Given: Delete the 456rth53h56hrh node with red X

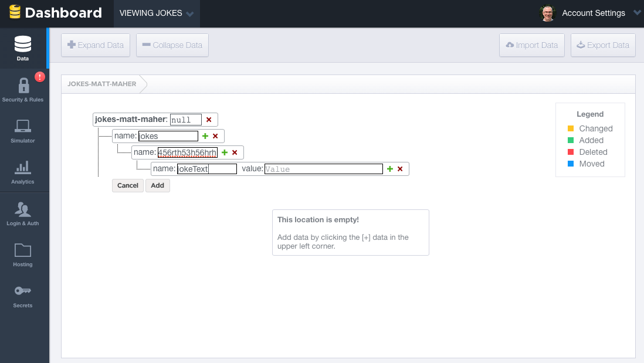Looking at the screenshot, I should (x=235, y=152).
